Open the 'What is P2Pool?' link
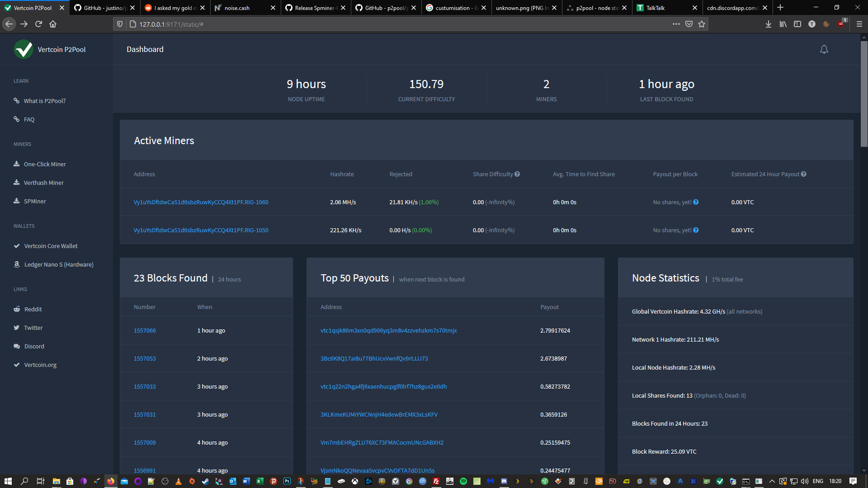The width and height of the screenshot is (868, 488). [44, 101]
